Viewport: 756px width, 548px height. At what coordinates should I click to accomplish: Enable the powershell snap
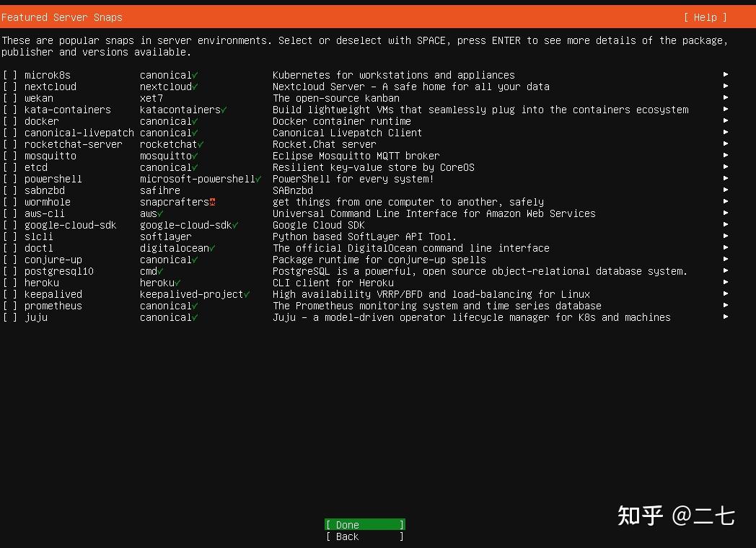tap(10, 179)
